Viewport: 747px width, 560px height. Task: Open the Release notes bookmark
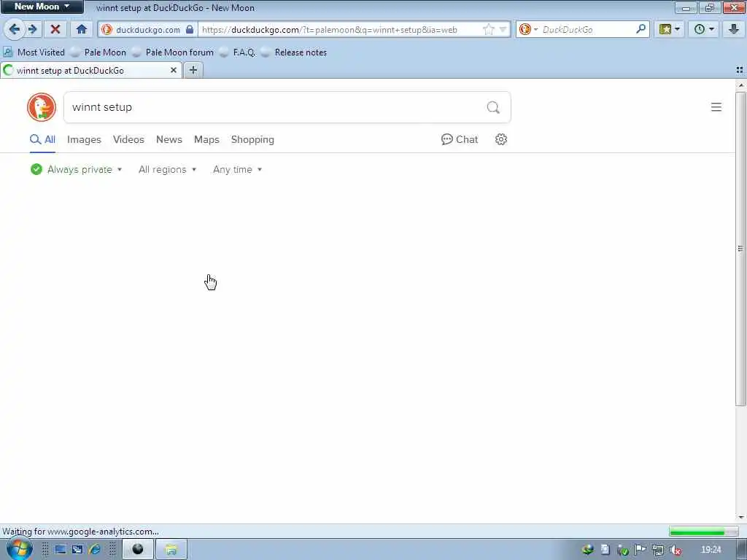294,52
